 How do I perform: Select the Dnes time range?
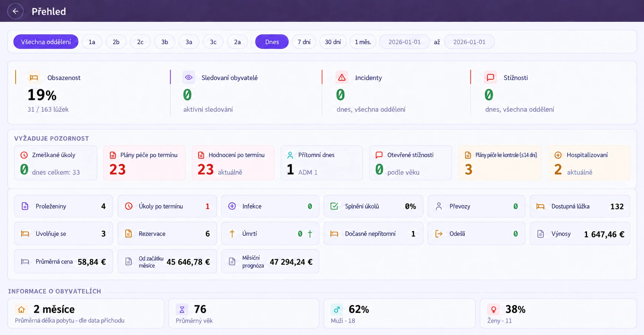[272, 42]
